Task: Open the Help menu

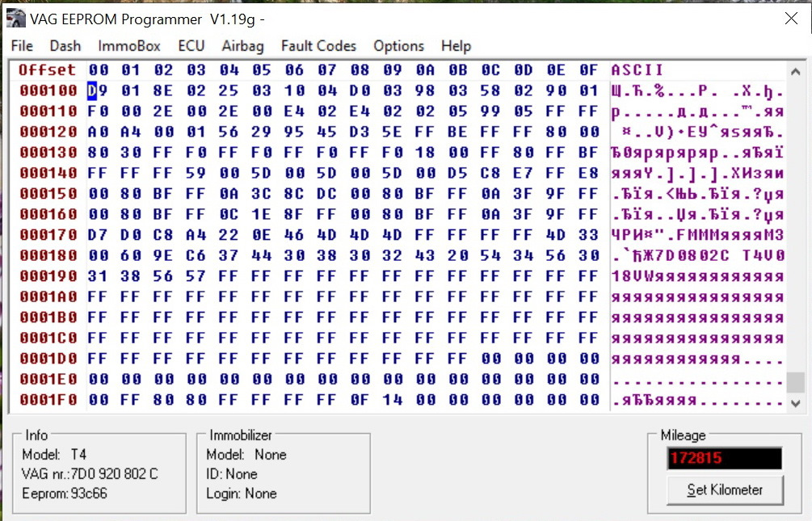Action: 456,46
